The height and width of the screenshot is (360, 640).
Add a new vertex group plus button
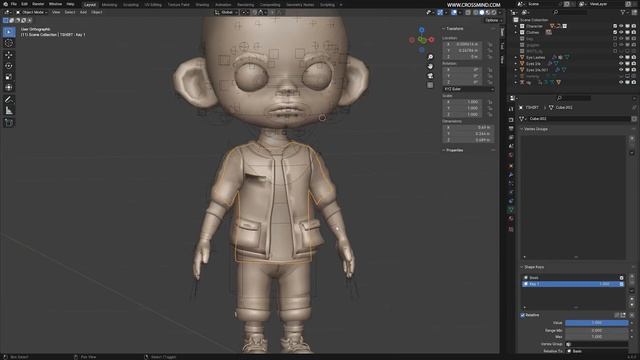(x=632, y=138)
